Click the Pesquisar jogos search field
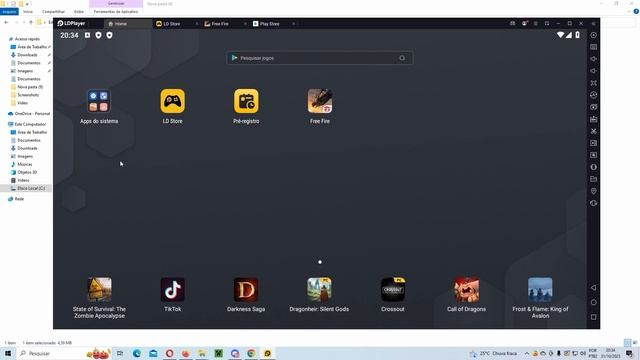This screenshot has height=360, width=640. 320,58
